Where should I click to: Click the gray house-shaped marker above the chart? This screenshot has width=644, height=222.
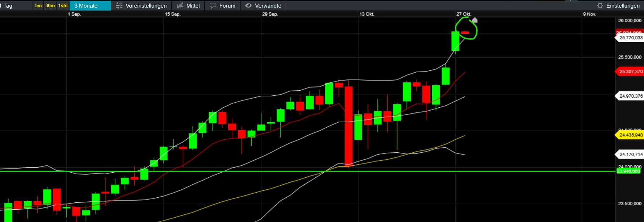(x=475, y=20)
